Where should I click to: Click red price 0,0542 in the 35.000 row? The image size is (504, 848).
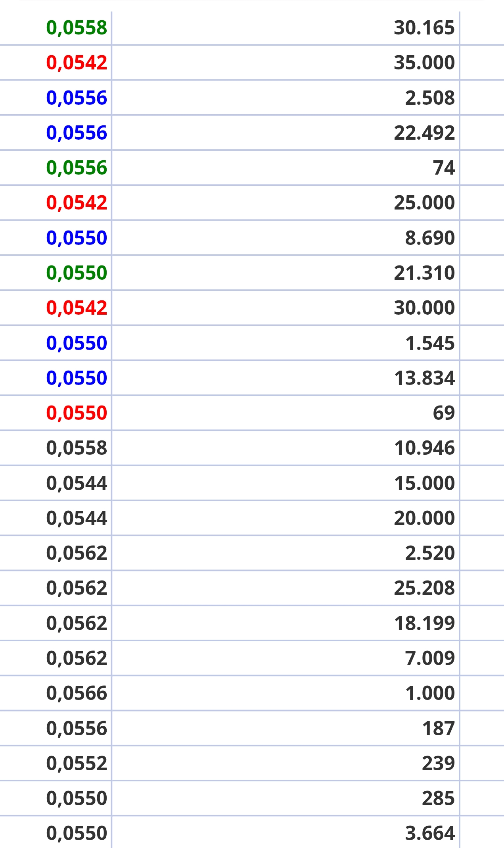pos(77,63)
